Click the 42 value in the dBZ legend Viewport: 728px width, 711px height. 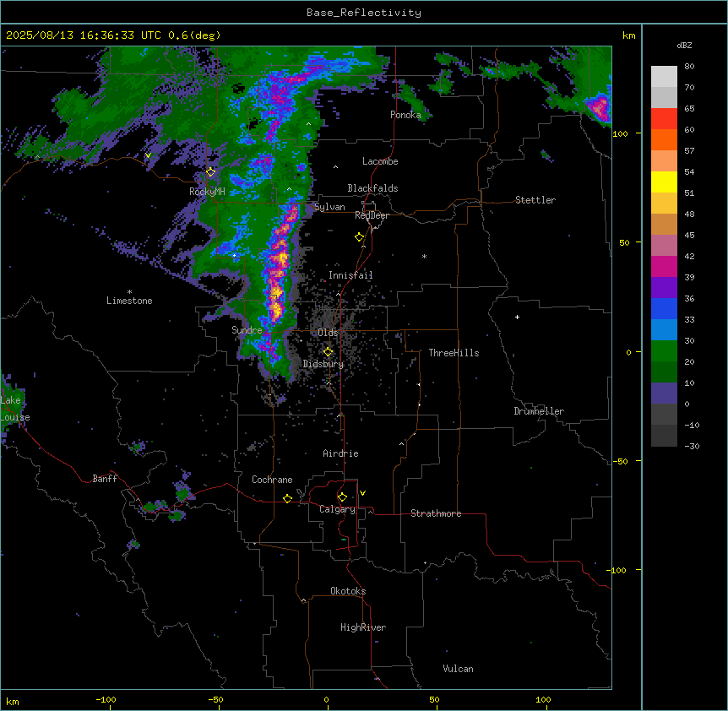689,256
